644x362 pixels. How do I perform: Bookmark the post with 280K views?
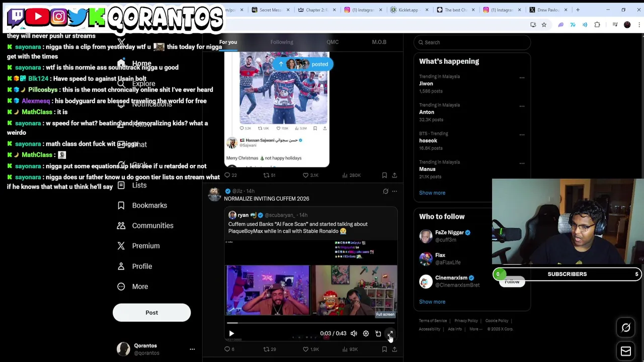coord(384,175)
